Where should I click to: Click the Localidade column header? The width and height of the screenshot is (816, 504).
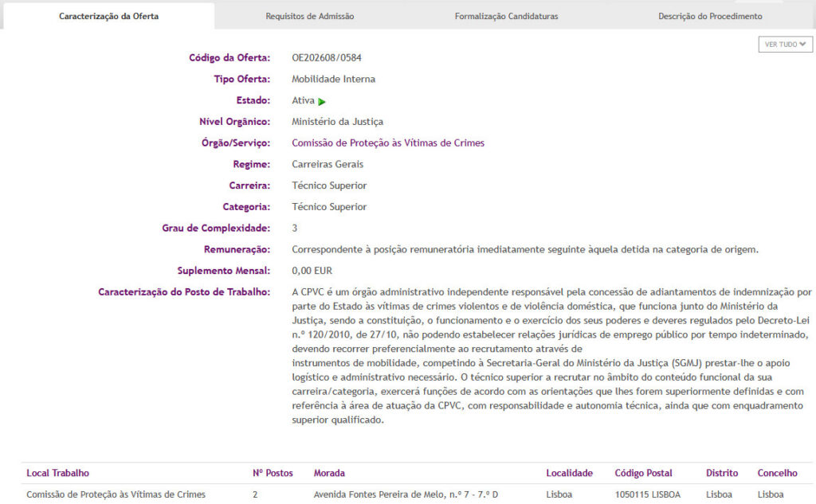coord(569,473)
